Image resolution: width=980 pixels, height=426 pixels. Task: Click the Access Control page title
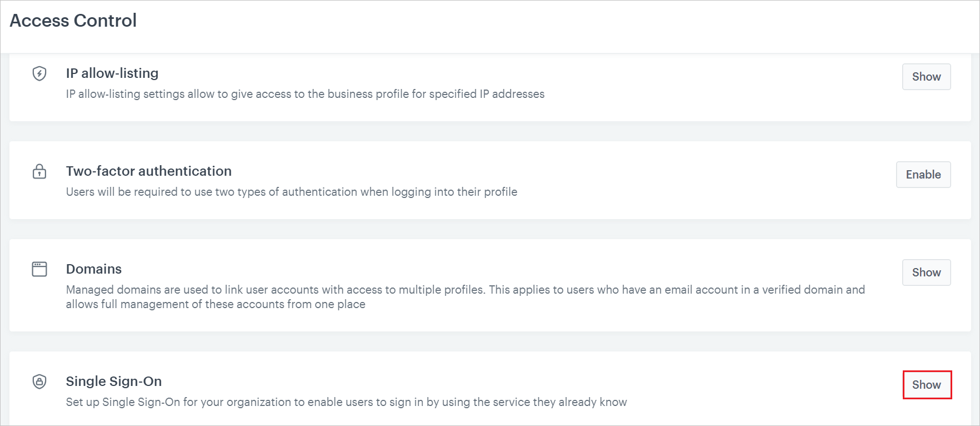[73, 21]
